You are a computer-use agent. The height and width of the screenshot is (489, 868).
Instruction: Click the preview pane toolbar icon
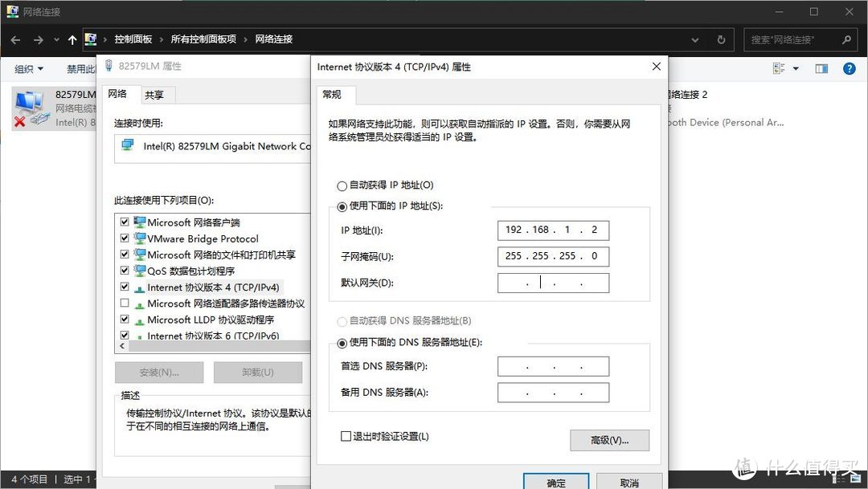click(821, 68)
